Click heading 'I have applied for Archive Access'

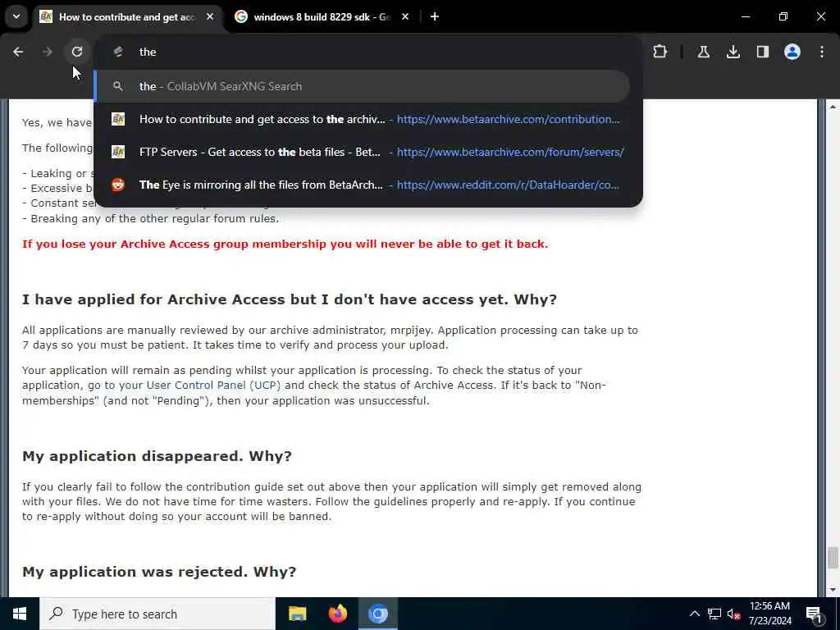pos(290,299)
